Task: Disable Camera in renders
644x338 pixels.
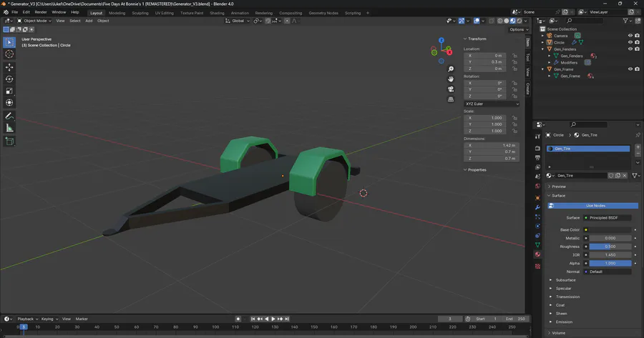Action: coord(637,36)
